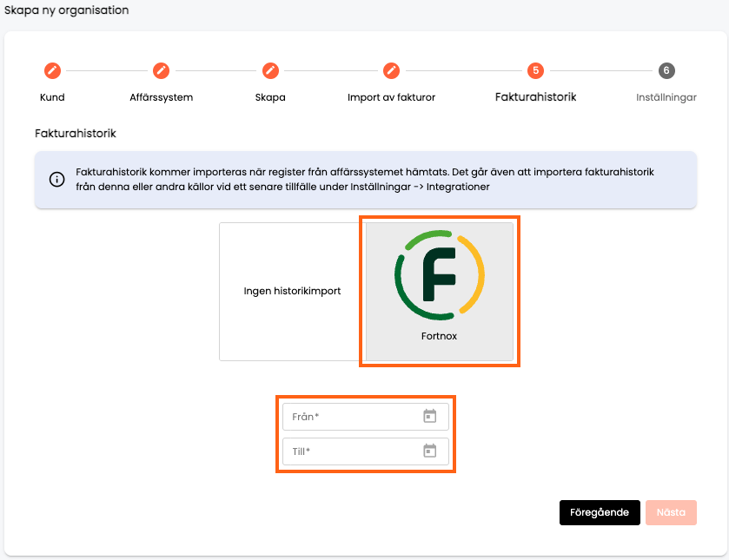The height and width of the screenshot is (560, 729).
Task: Click the Kund step pencil icon
Action: coord(52,70)
